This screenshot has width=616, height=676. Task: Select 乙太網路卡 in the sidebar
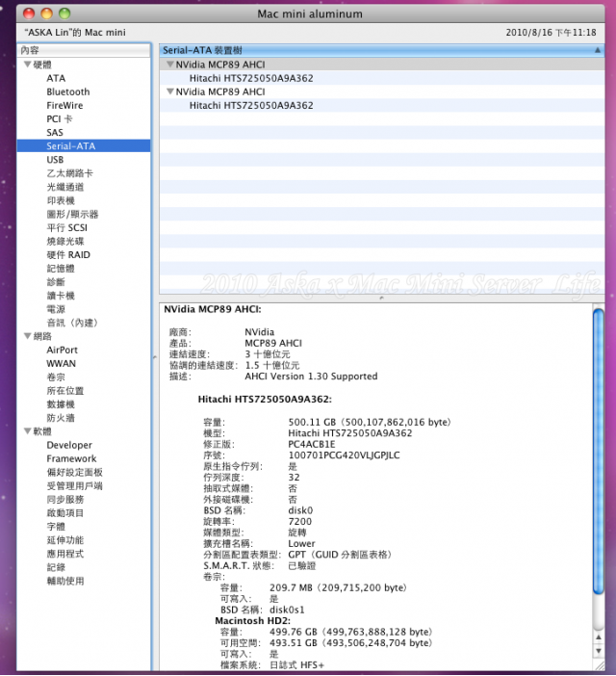(70, 173)
